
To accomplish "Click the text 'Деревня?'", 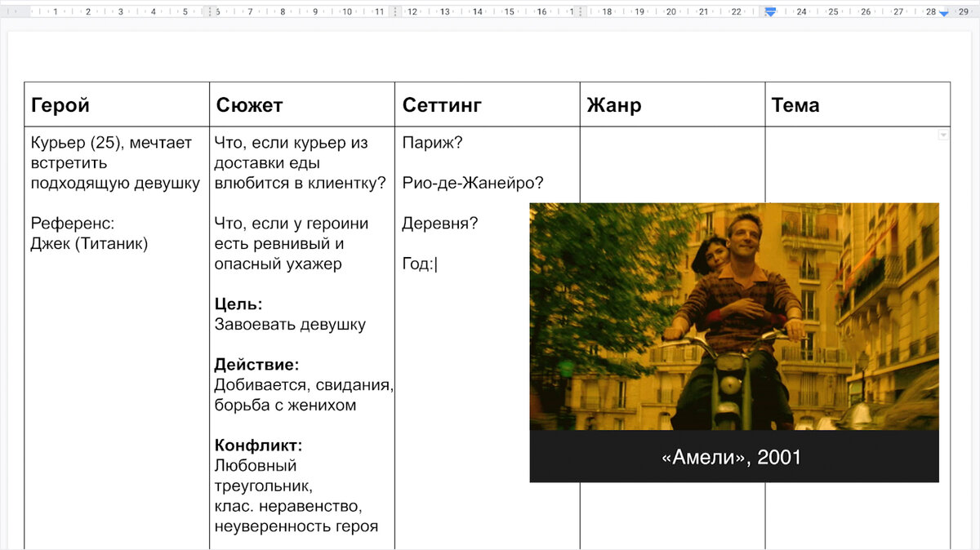I will (440, 224).
